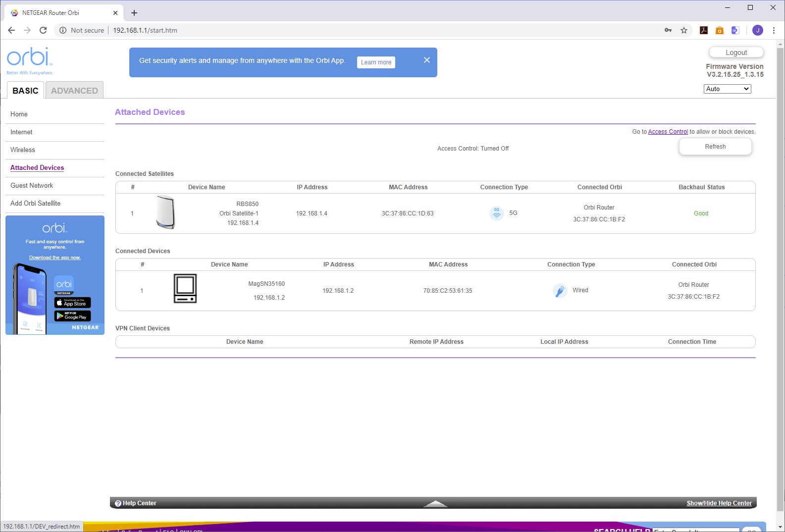Click the Google Play download badge
The image size is (785, 532).
[x=72, y=316]
